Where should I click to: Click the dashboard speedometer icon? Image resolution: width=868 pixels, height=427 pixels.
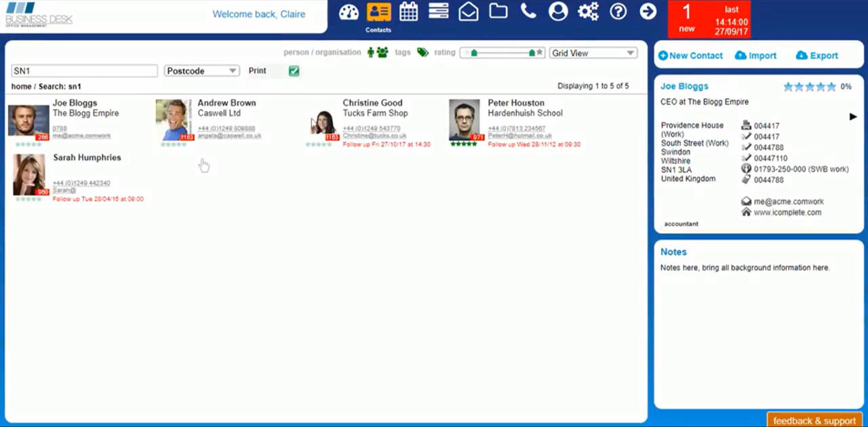[348, 12]
